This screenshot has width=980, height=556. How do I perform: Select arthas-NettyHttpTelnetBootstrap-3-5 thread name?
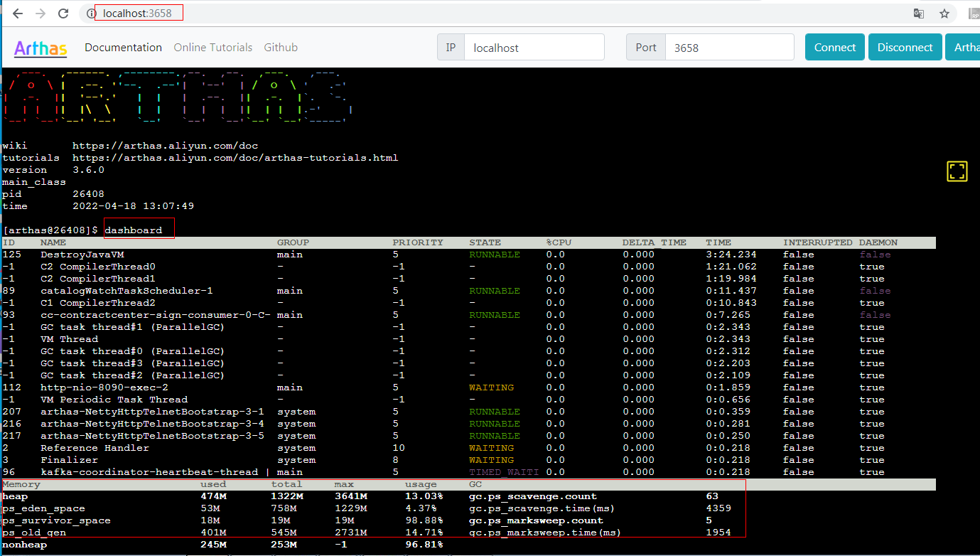[152, 436]
